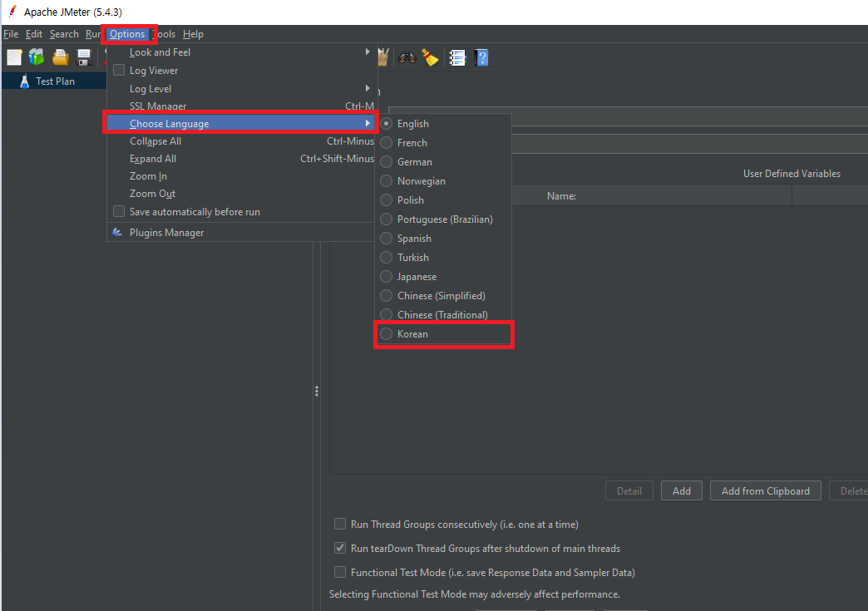Image resolution: width=868 pixels, height=611 pixels.
Task: Uncheck Run tearDown Thread Groups option
Action: (x=340, y=548)
